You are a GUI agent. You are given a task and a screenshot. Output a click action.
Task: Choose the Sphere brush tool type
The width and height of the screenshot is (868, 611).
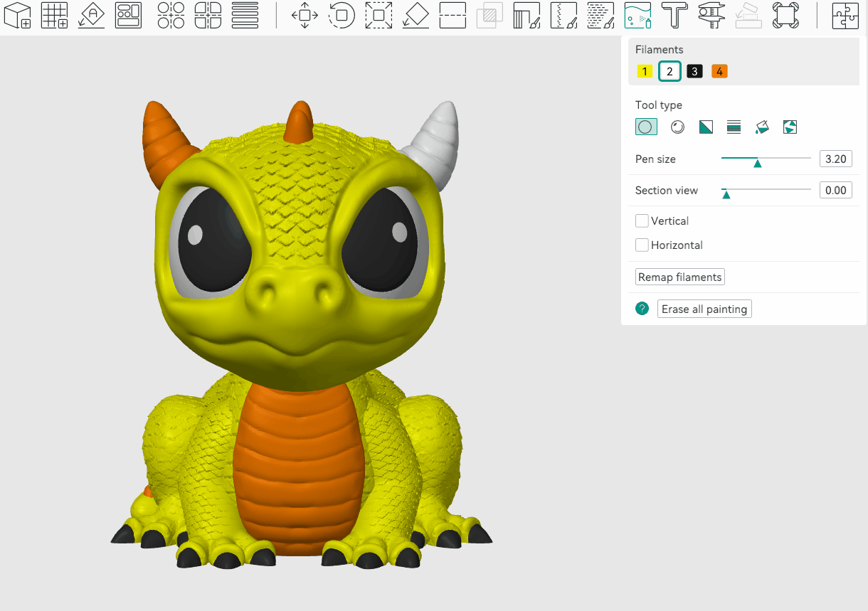click(x=677, y=127)
